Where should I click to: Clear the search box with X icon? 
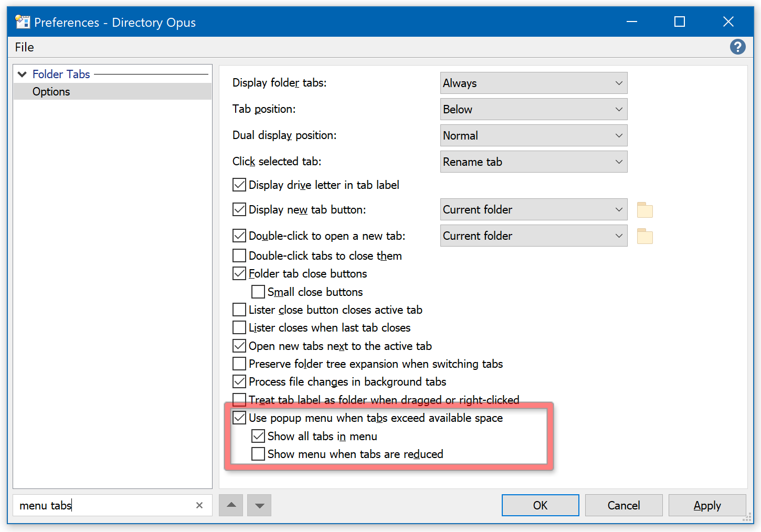point(199,505)
